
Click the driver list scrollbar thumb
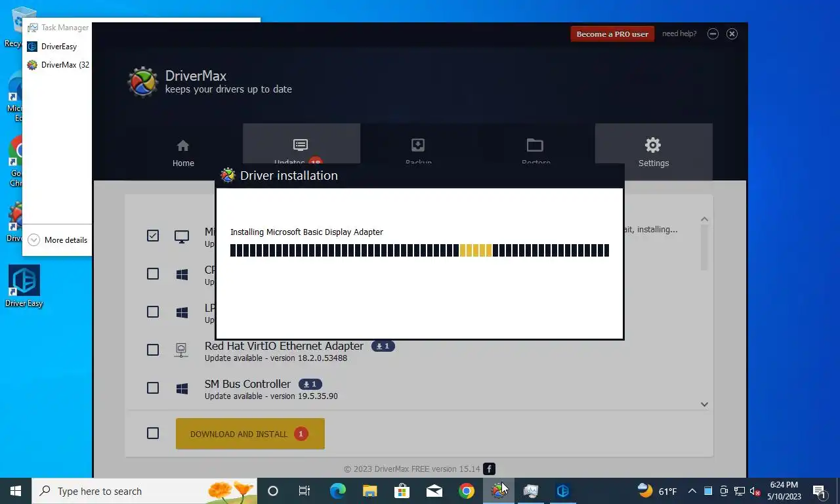[x=704, y=247]
